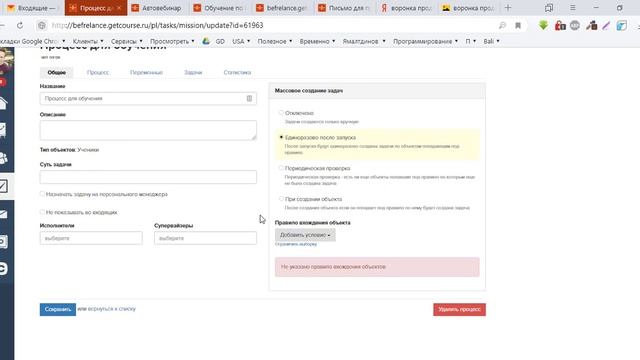Image resolution: width=640 pixels, height=360 pixels.
Task: Expand the USA bookmarks folder
Action: tap(241, 41)
